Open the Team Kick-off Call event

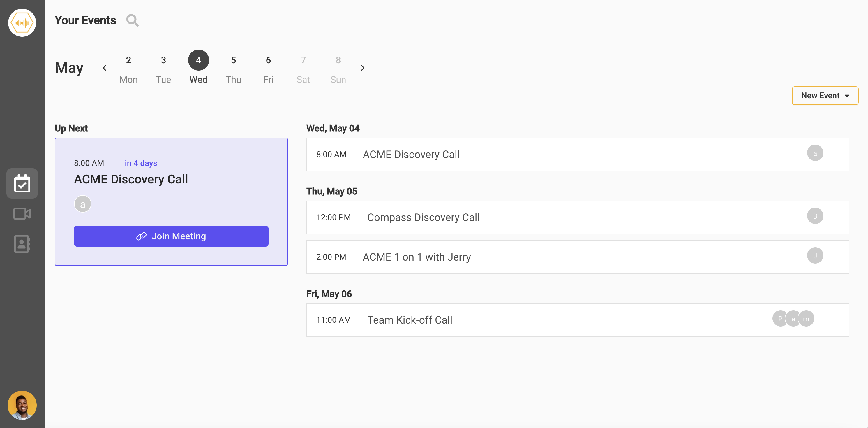410,320
